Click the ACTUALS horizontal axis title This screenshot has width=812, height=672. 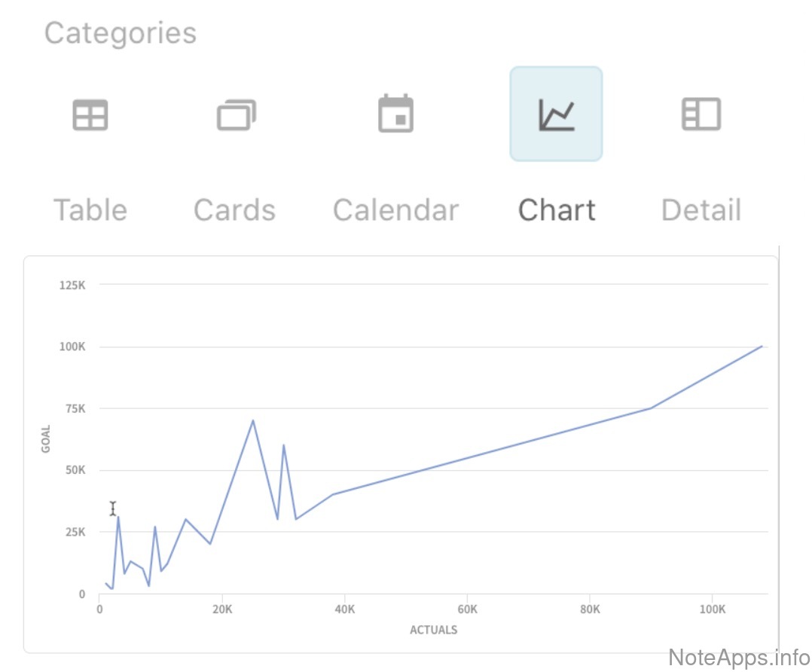(x=433, y=630)
